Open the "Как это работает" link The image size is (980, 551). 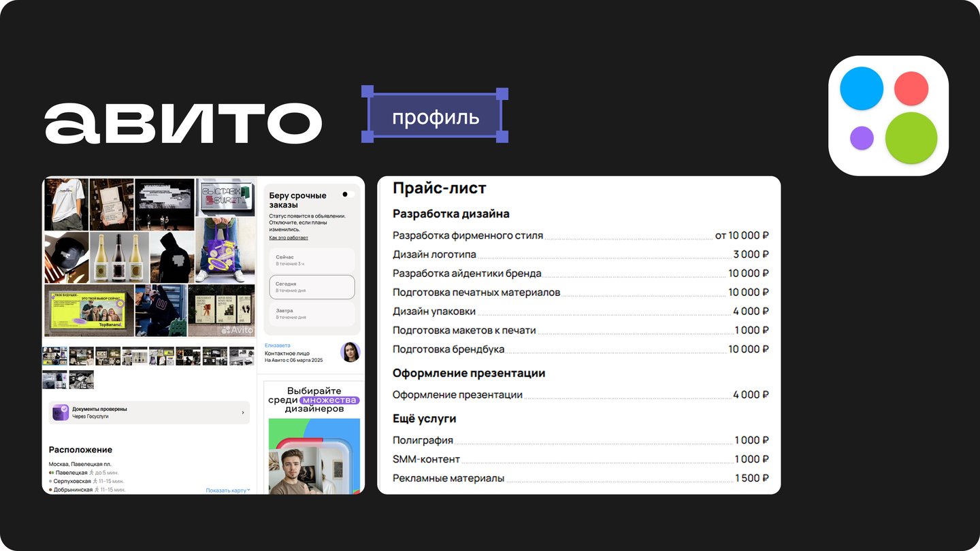click(289, 237)
